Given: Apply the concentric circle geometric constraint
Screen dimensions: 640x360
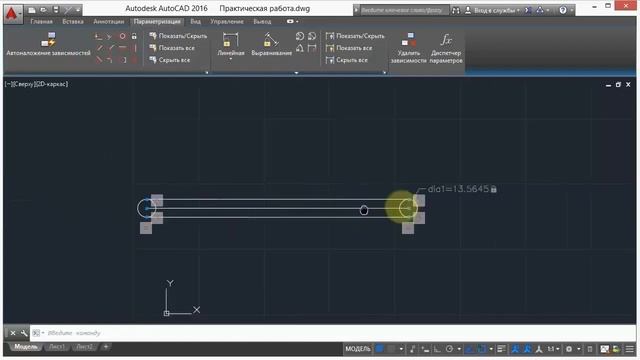Looking at the screenshot, I should coord(122,36).
